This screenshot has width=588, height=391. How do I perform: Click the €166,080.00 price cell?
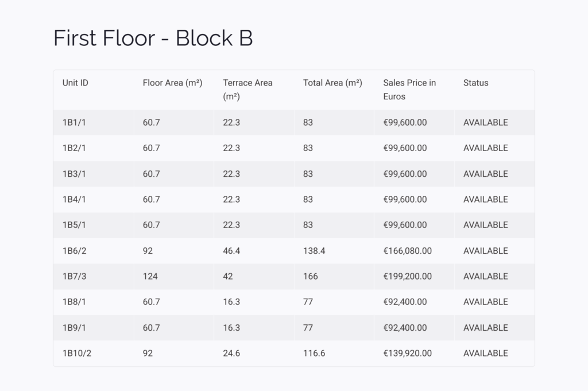[x=407, y=251]
